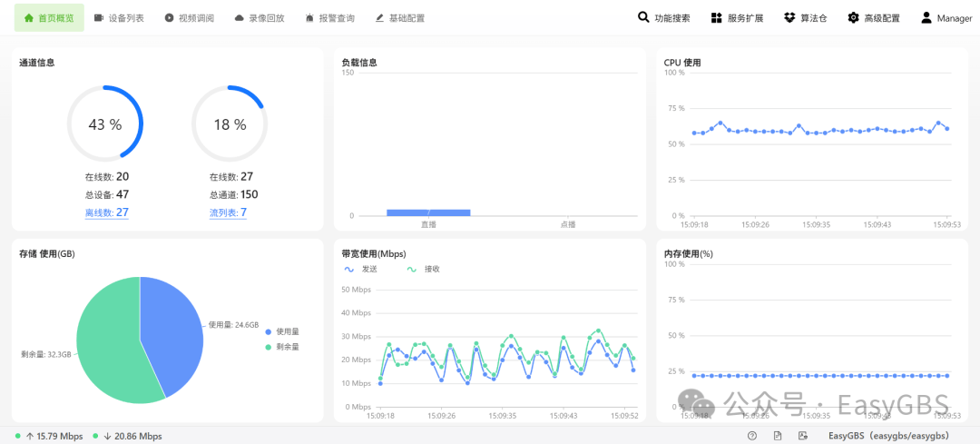
Task: Toggle the 使用量 legend entry beside pie chart
Action: click(282, 331)
